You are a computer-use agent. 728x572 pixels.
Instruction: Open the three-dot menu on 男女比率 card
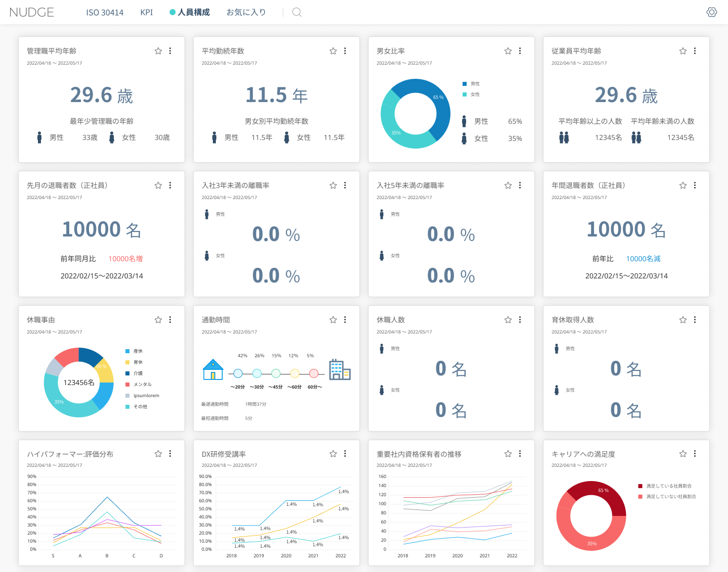[x=520, y=51]
